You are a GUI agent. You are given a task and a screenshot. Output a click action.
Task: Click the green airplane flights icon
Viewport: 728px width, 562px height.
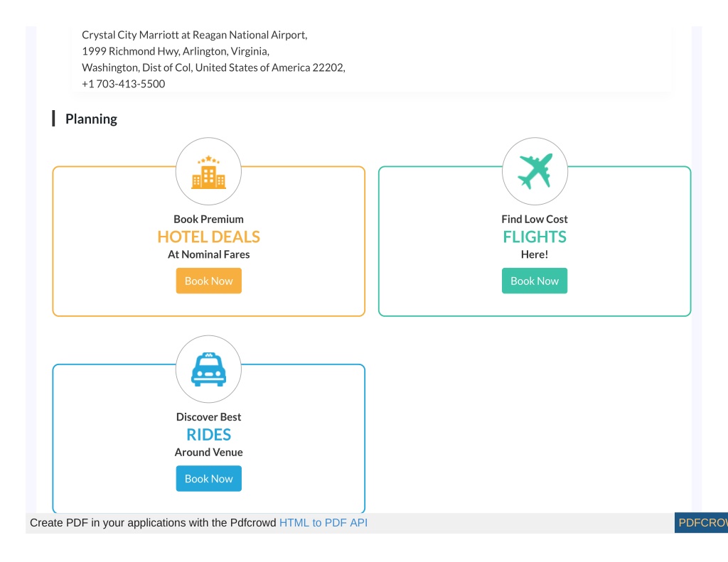coord(535,171)
